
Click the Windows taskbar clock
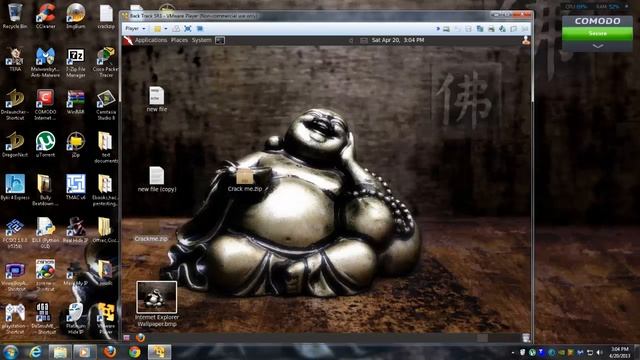click(619, 352)
